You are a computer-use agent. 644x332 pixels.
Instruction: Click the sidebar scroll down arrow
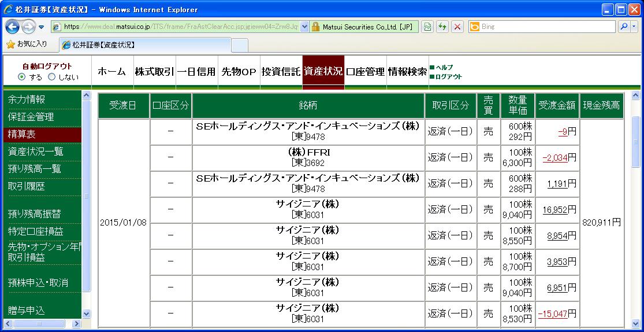86,313
